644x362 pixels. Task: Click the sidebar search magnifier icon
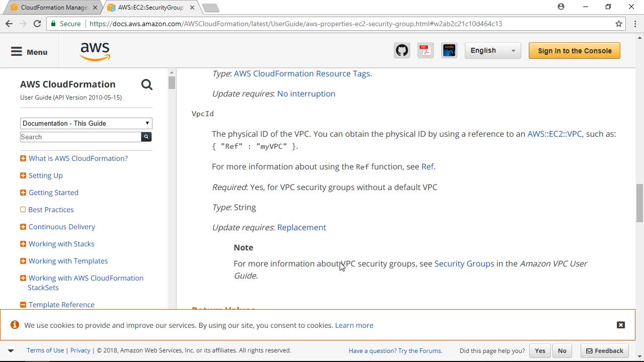tap(146, 84)
